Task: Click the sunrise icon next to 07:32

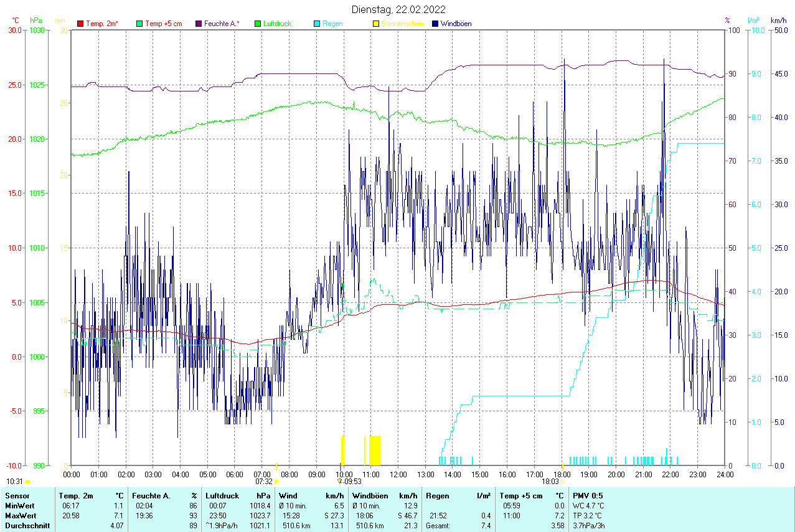Action: (277, 482)
